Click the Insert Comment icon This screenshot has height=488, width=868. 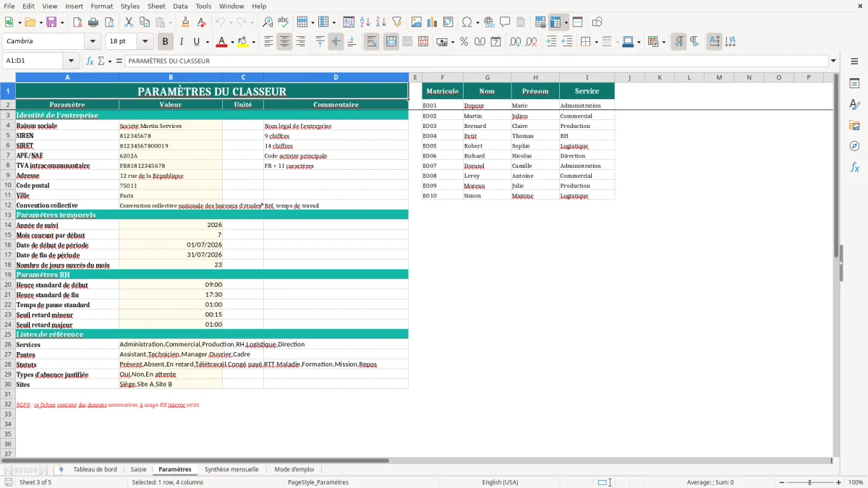505,22
